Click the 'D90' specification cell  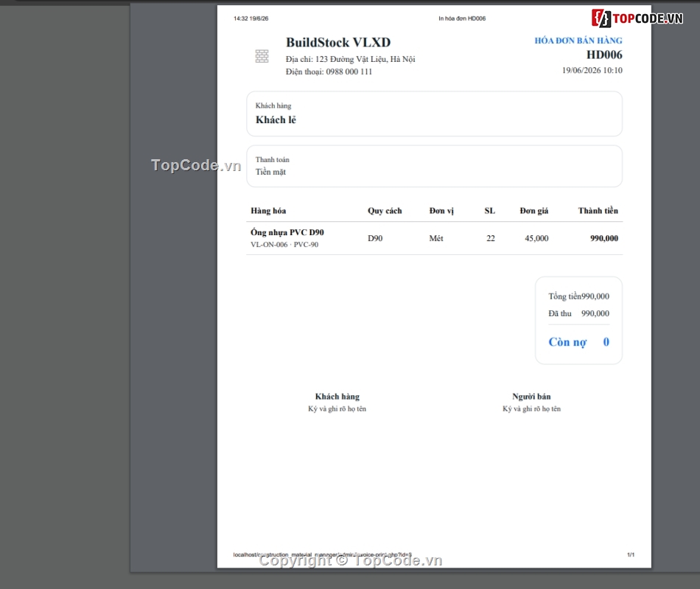[375, 238]
